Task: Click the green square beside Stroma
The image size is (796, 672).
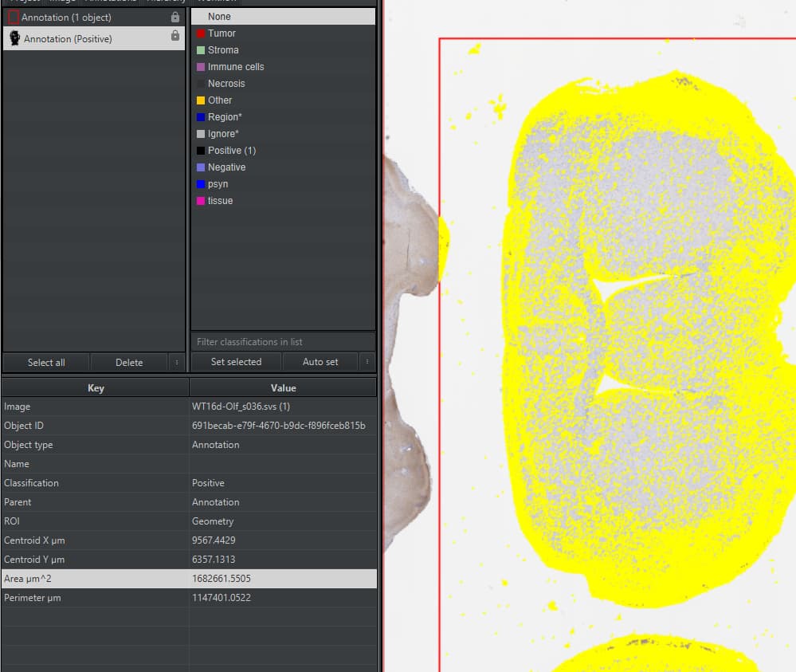Action: tap(202, 49)
